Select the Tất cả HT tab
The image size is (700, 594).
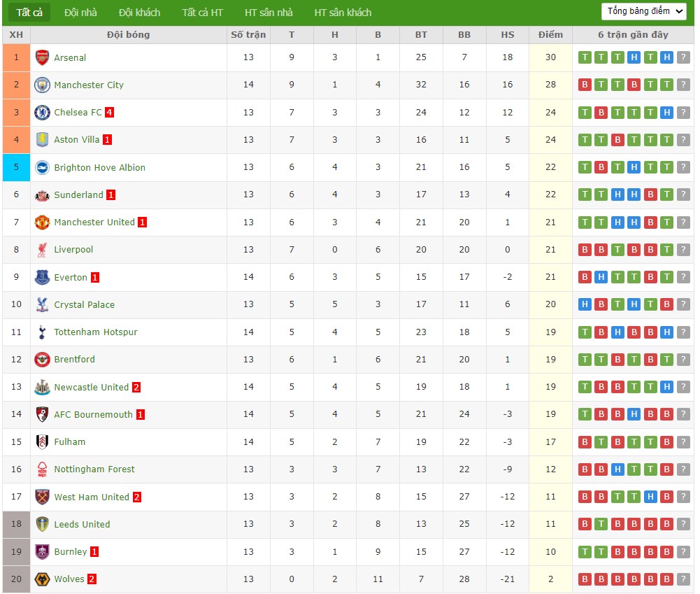coord(202,13)
